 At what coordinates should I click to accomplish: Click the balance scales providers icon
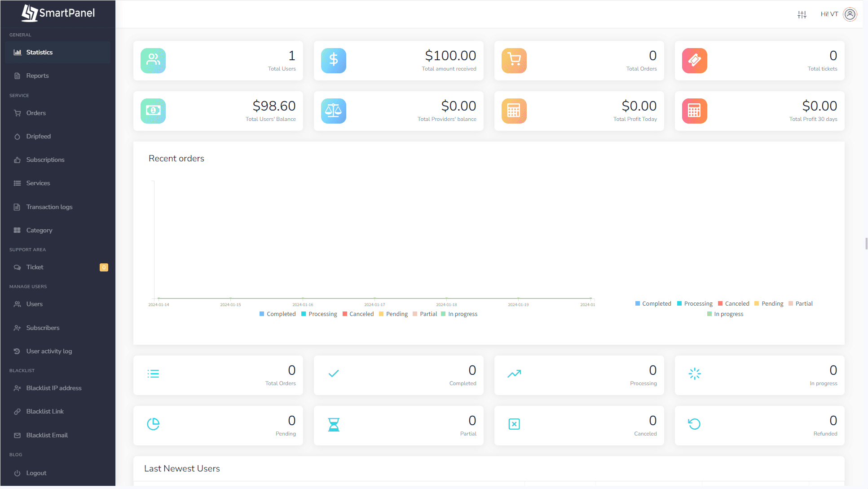(333, 111)
